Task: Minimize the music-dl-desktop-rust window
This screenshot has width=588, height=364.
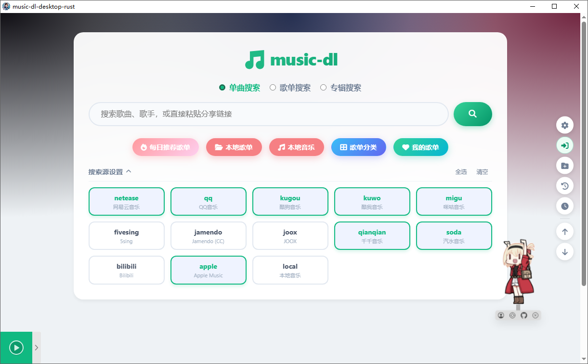Action: pos(533,7)
